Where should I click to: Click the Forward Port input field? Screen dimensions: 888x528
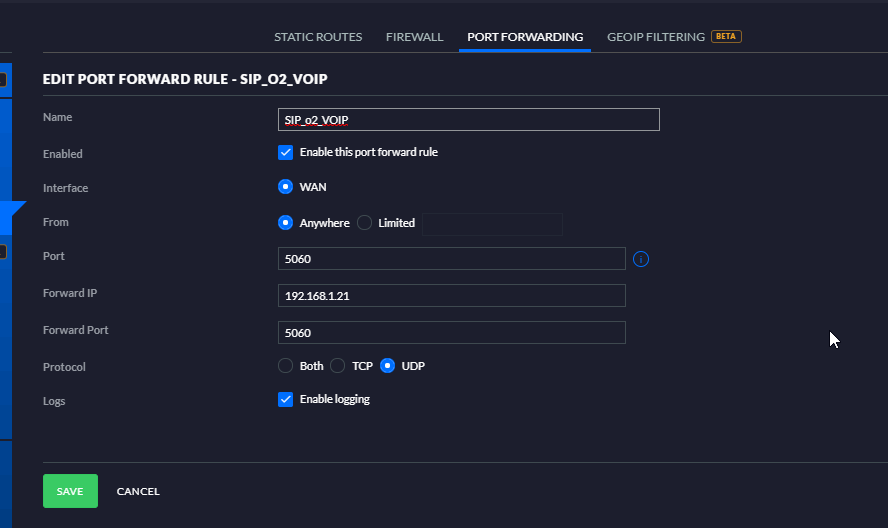pos(451,332)
